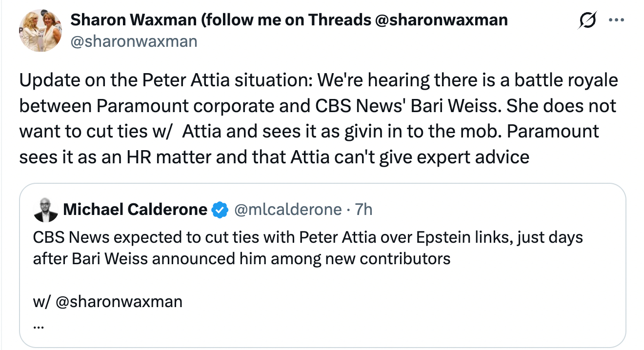
Task: Open the 7h timestamp of quoted post
Action: coord(363,210)
